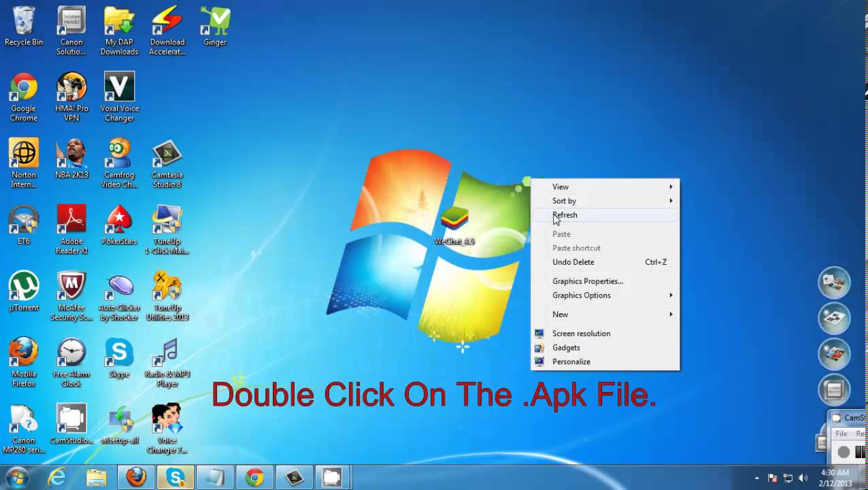Expand the Graphics Options submenu
The image size is (868, 490).
tap(605, 295)
